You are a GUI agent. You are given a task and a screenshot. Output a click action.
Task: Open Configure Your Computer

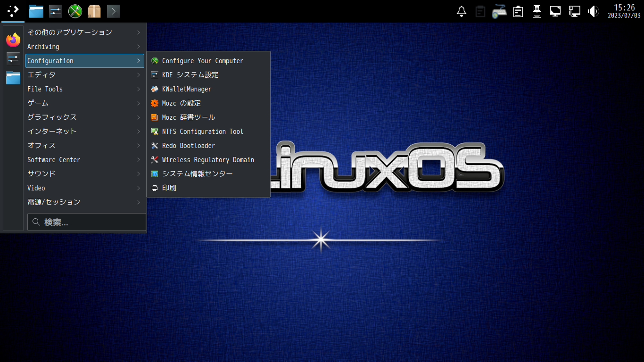[x=208, y=61]
